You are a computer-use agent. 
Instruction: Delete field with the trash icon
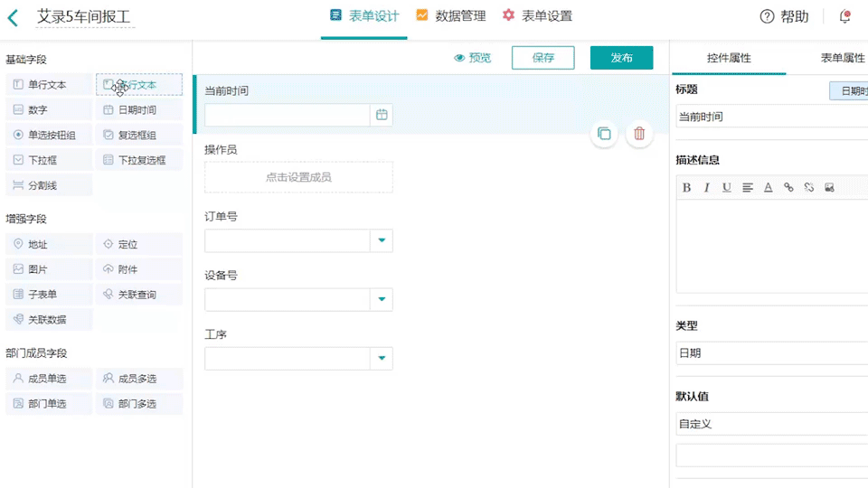(x=639, y=134)
